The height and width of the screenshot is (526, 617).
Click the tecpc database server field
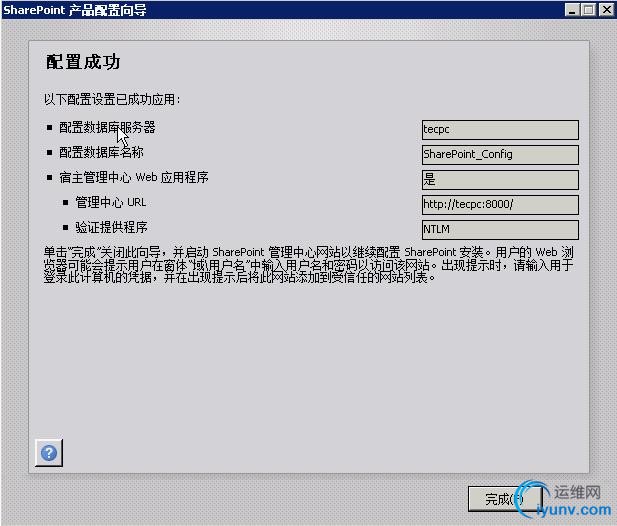pyautogui.click(x=500, y=130)
